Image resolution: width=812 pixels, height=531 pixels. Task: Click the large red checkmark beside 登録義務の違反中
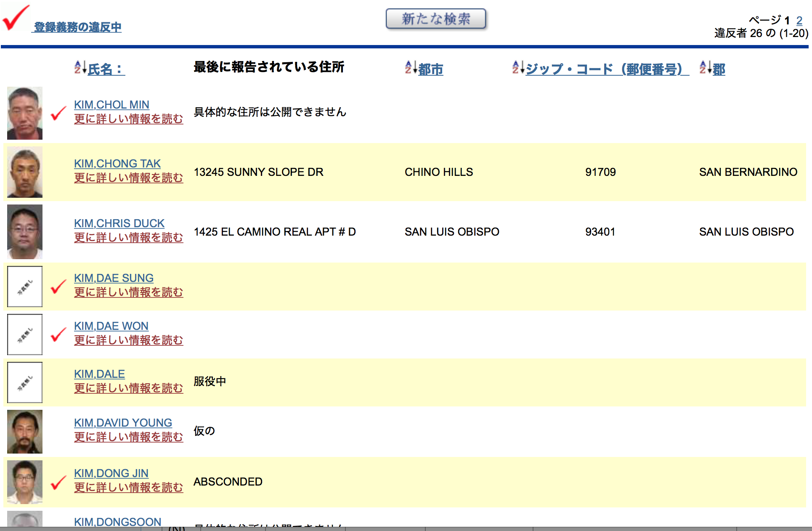[16, 18]
